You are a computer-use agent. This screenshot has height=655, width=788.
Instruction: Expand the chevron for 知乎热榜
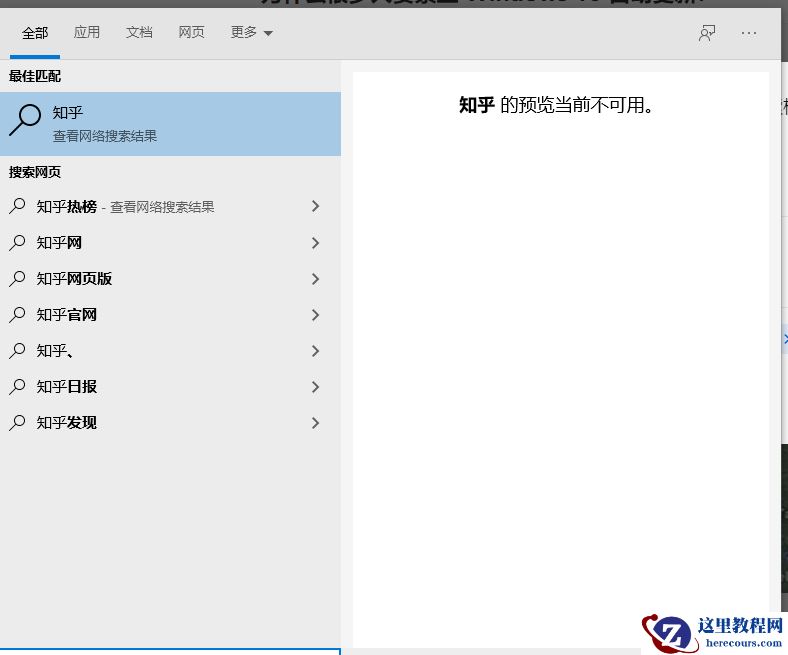click(x=316, y=206)
